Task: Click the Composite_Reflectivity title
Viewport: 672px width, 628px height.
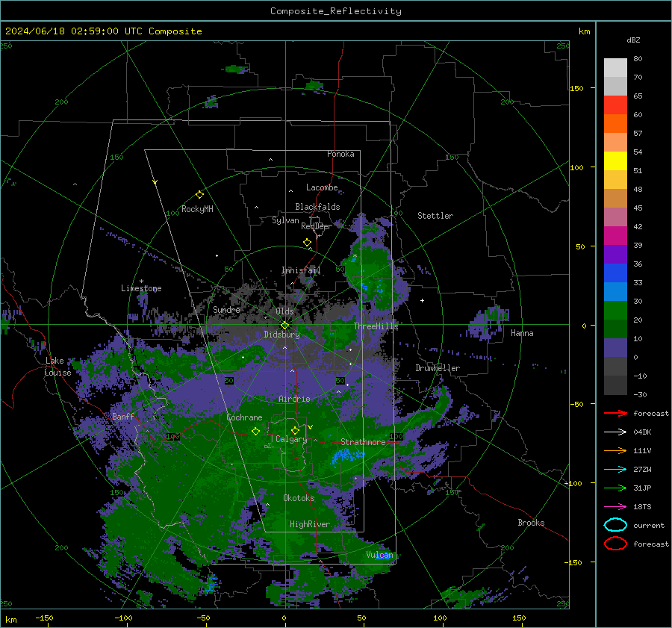Action: (x=335, y=11)
